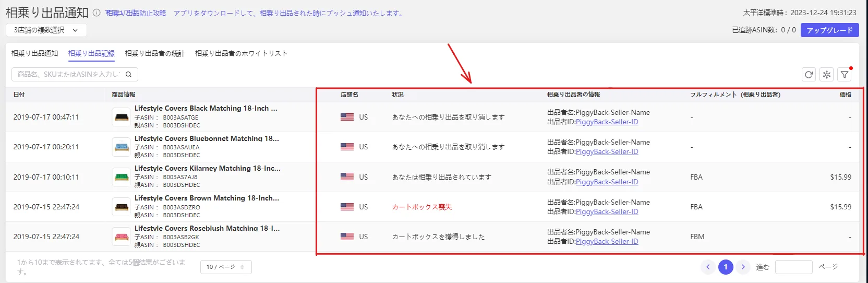Open seller ID link in Roseblush Matching row

(607, 241)
